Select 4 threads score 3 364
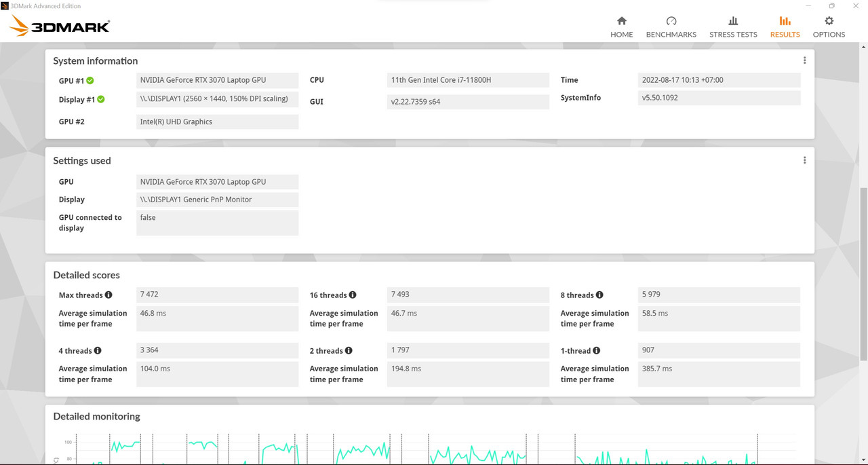 (x=217, y=350)
